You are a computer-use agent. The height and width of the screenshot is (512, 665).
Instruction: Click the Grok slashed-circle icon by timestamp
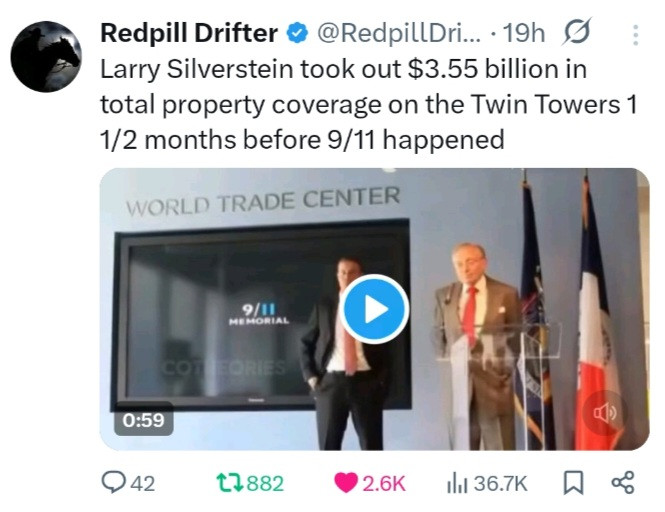577,32
